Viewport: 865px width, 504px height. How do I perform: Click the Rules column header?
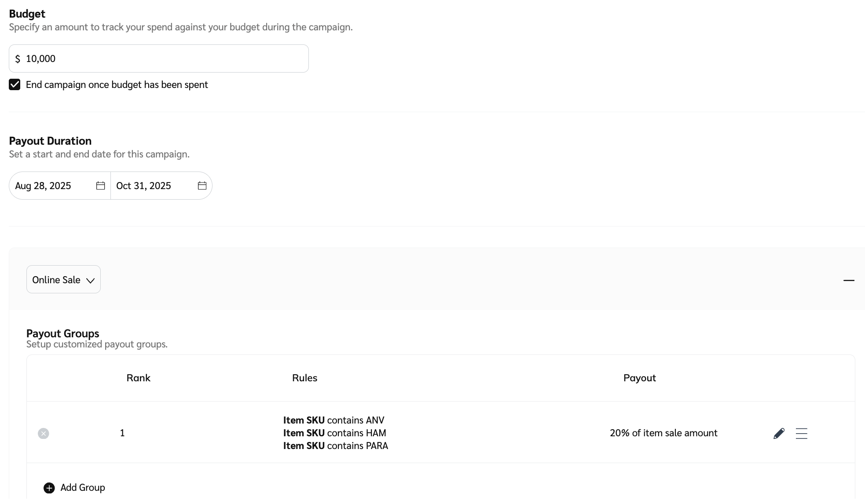click(x=304, y=378)
